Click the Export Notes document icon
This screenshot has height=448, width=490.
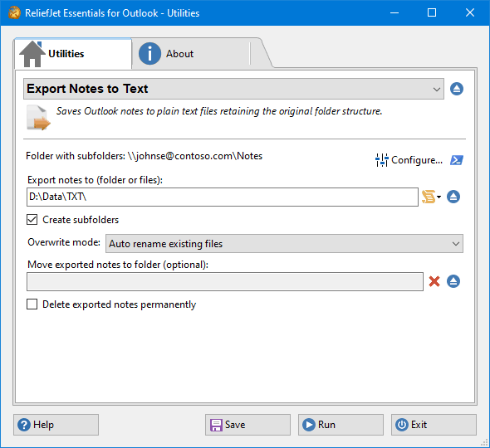(38, 118)
